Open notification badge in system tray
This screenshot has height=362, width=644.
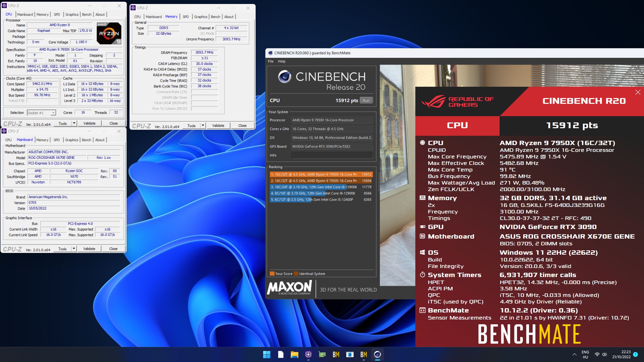[x=635, y=354]
